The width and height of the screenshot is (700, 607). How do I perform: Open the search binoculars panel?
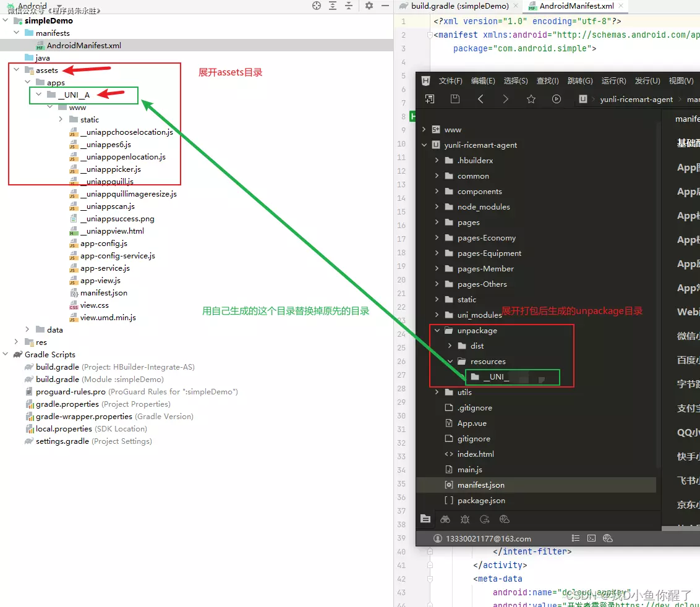coord(445,519)
